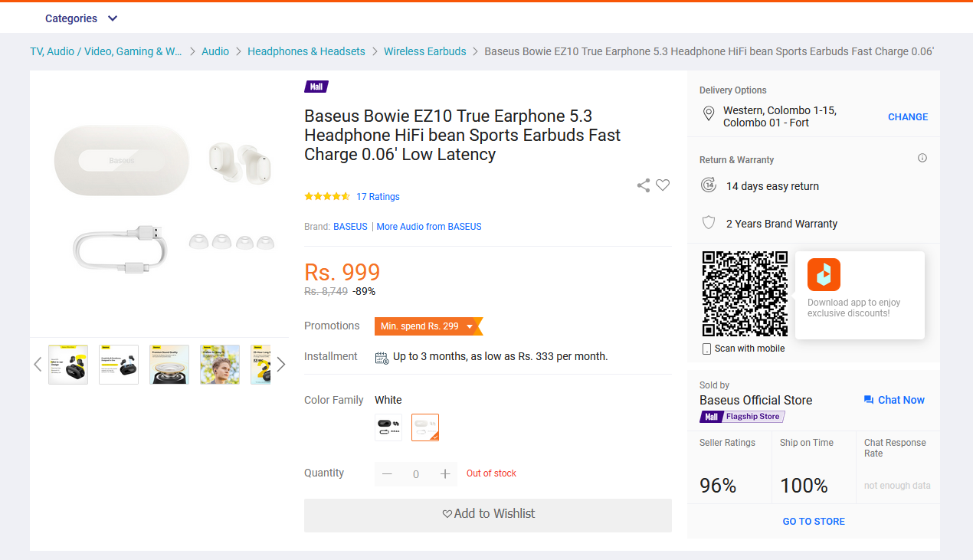Image resolution: width=973 pixels, height=560 pixels.
Task: Click the heart wishlist icon near ratings
Action: coord(663,185)
